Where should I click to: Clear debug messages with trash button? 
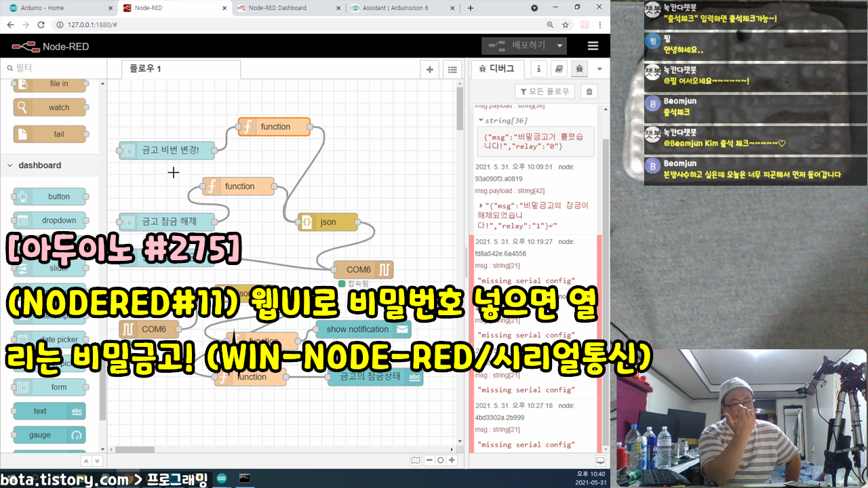589,91
